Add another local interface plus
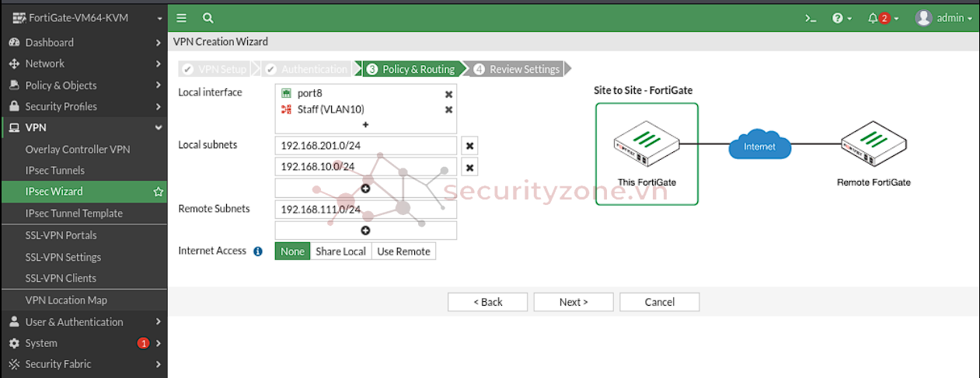The width and height of the screenshot is (980, 378). (365, 124)
